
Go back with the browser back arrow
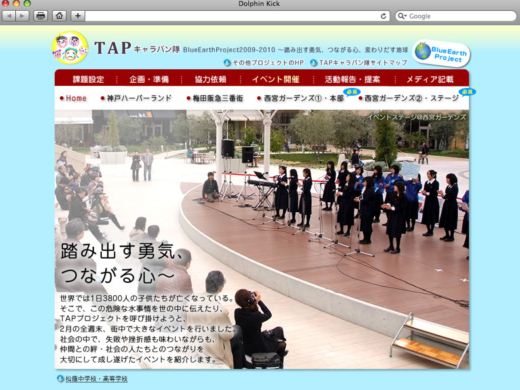9,16
